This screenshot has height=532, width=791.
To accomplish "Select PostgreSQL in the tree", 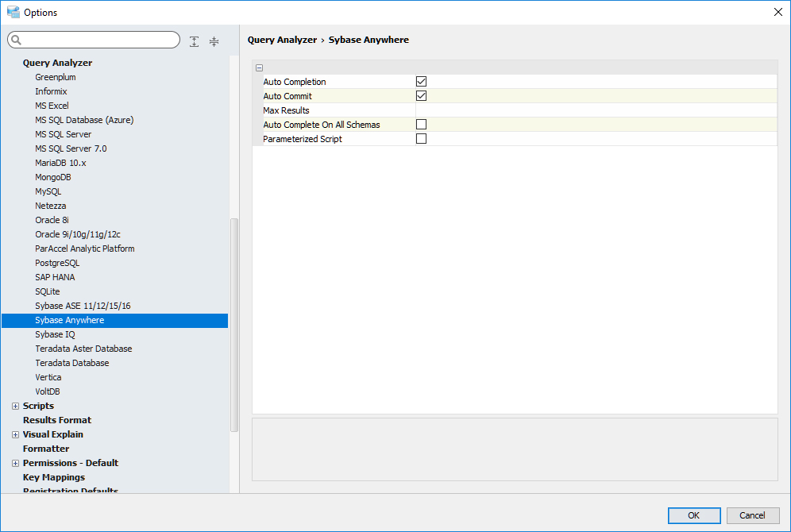I will tap(57, 263).
